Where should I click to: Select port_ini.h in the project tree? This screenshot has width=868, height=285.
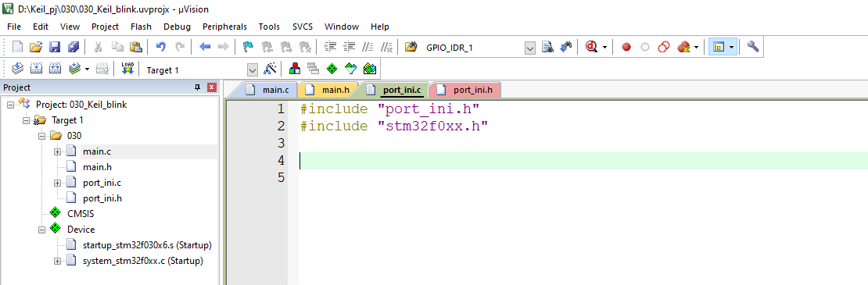(x=102, y=198)
